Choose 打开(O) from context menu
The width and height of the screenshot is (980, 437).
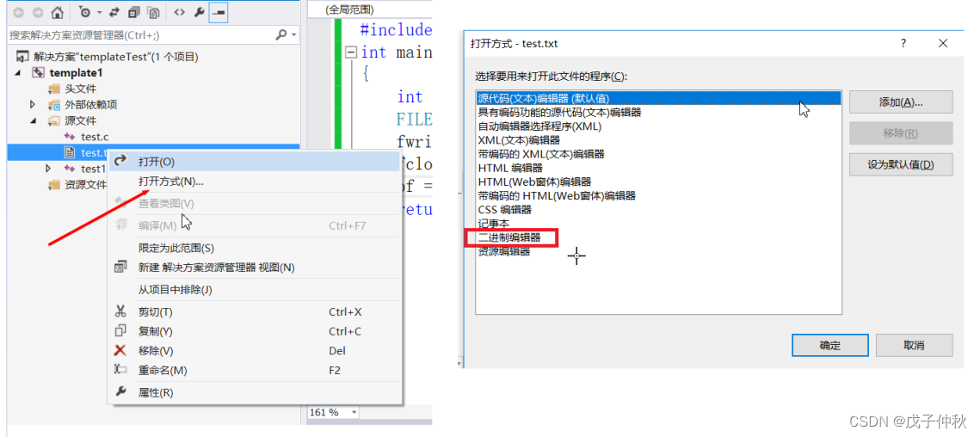coord(255,162)
